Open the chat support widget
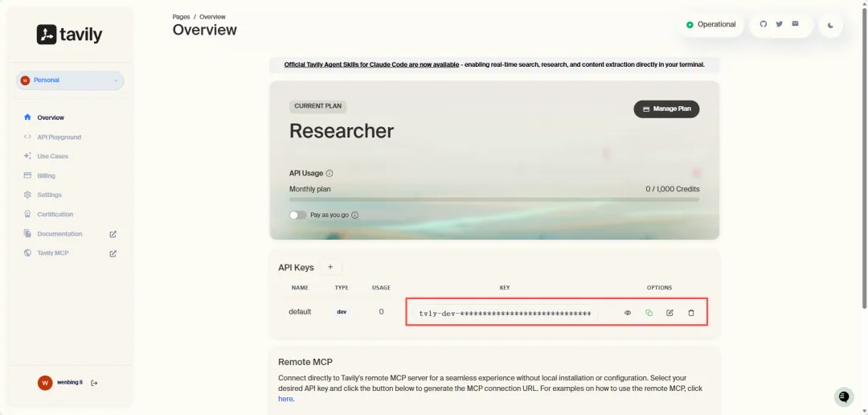 844,397
